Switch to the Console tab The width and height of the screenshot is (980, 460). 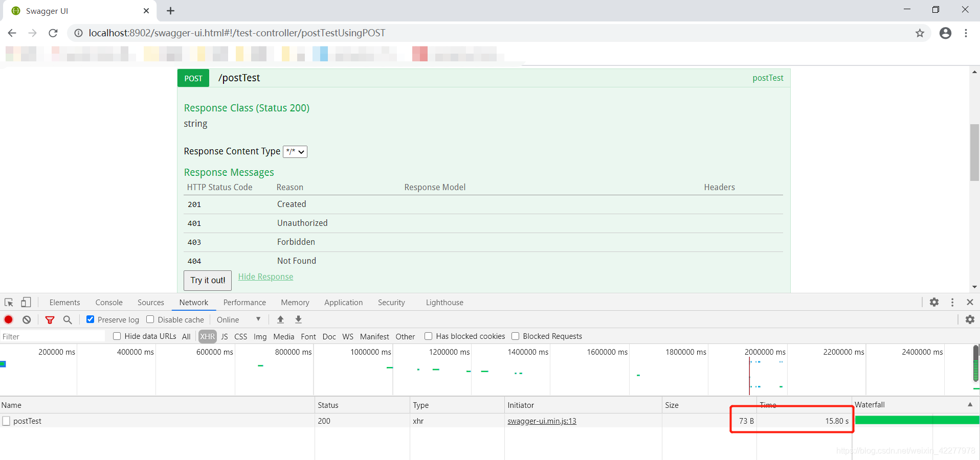[x=109, y=303]
